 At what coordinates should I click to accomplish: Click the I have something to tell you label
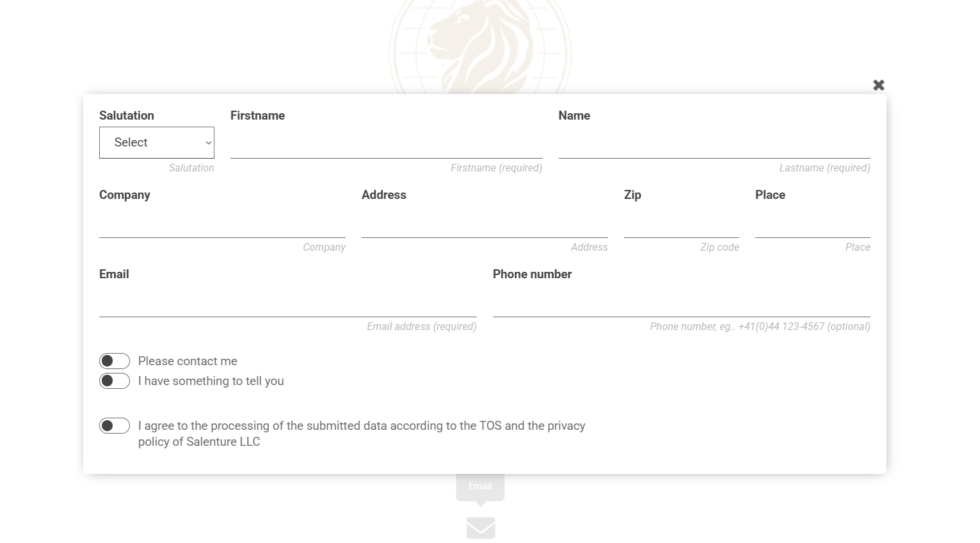(x=211, y=381)
